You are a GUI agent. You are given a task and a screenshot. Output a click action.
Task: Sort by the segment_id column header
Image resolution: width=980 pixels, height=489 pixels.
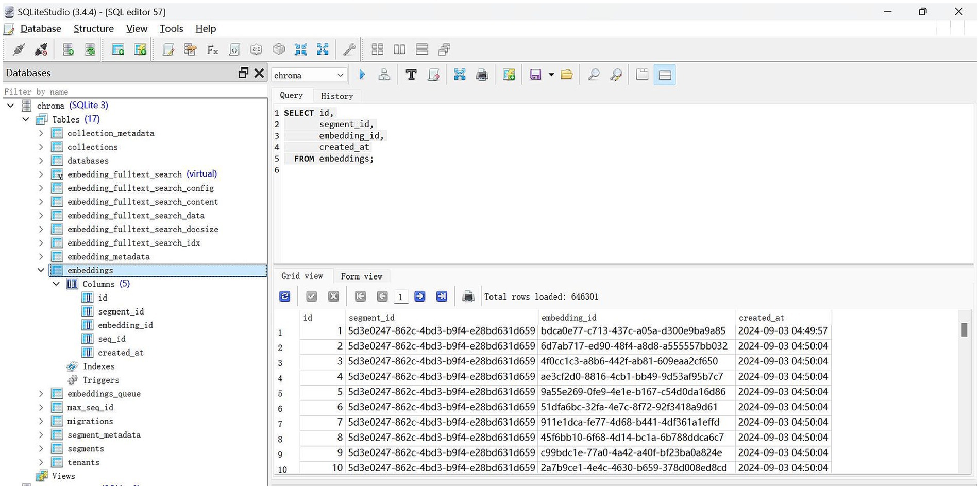[x=441, y=318]
